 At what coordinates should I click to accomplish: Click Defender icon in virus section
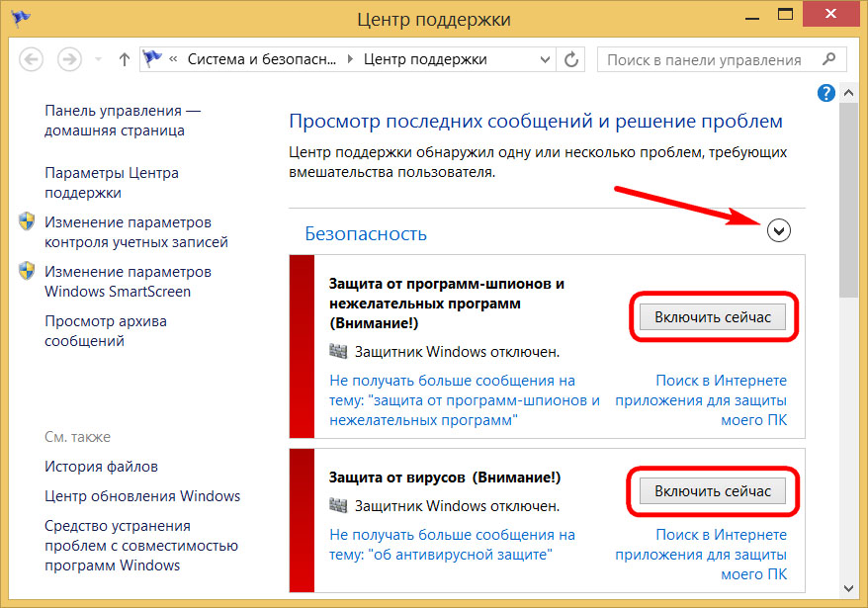coord(338,505)
